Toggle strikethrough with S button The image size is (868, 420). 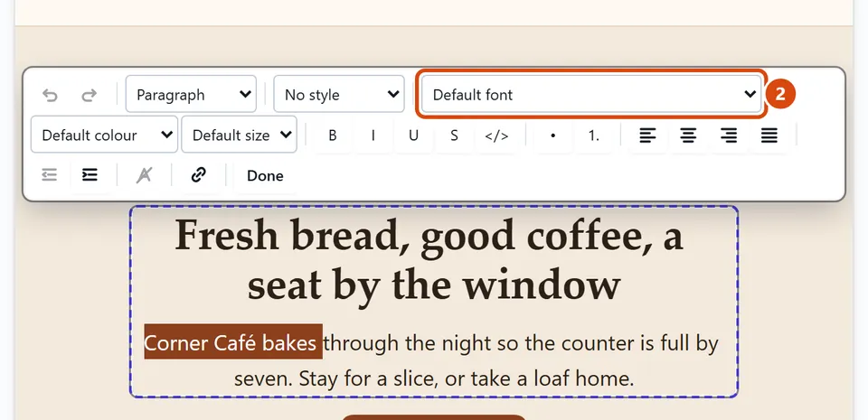click(454, 135)
